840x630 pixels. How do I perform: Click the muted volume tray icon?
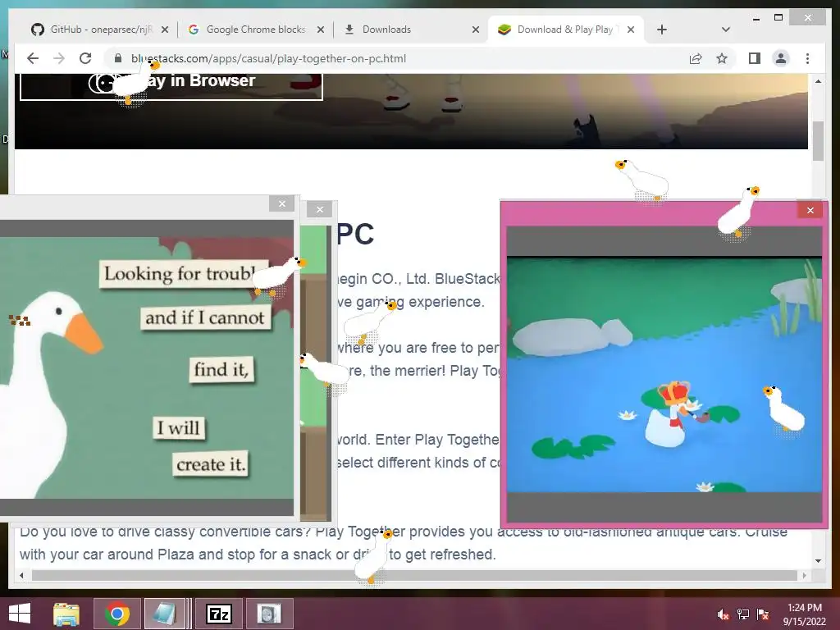click(x=723, y=614)
